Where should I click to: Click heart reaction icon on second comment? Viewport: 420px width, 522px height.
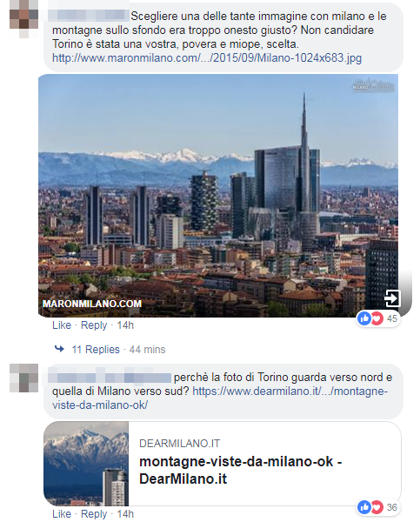point(377,507)
